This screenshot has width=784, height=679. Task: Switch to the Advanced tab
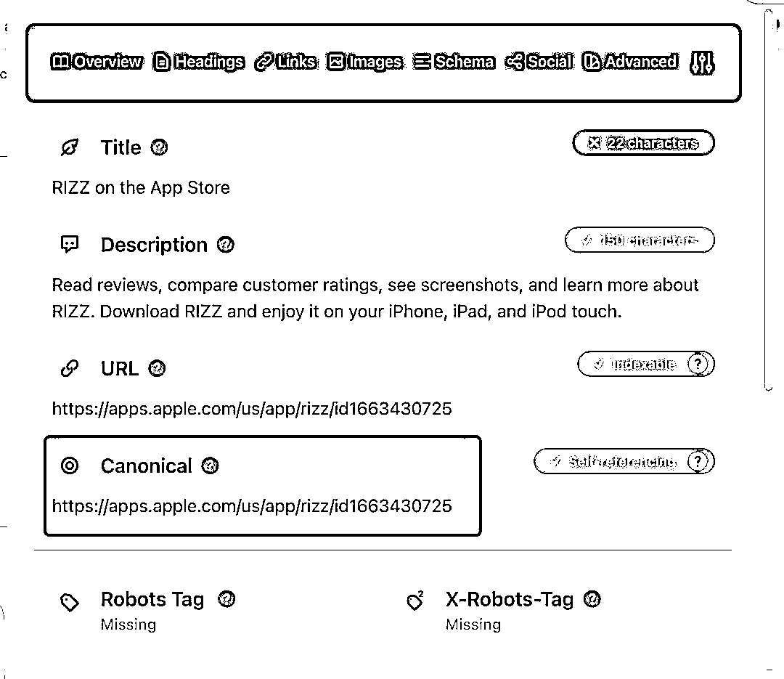point(631,62)
